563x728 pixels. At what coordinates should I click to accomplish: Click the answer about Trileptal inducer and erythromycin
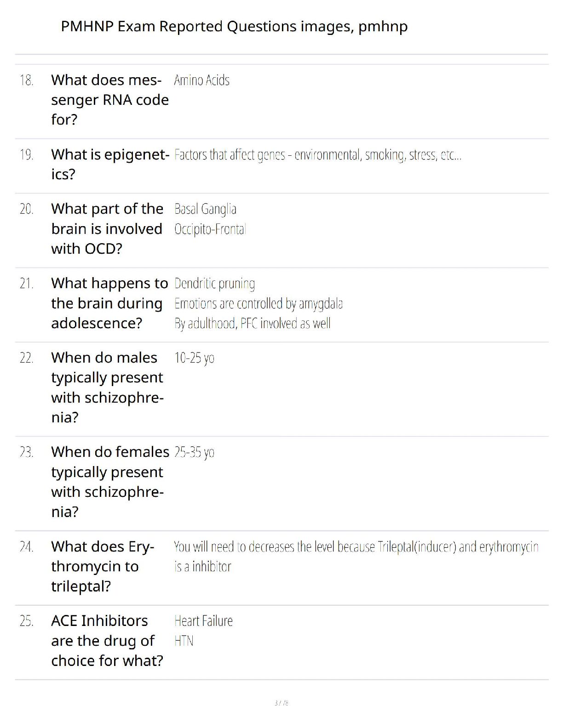click(356, 547)
